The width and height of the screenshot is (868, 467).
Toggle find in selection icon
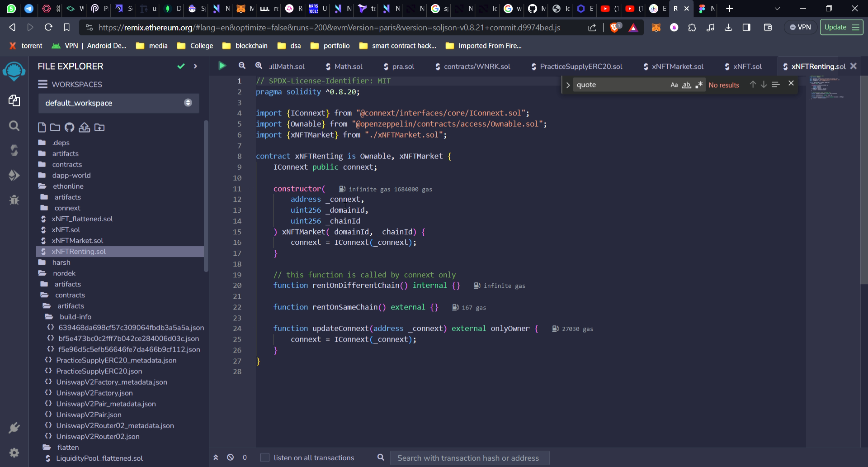coord(776,85)
